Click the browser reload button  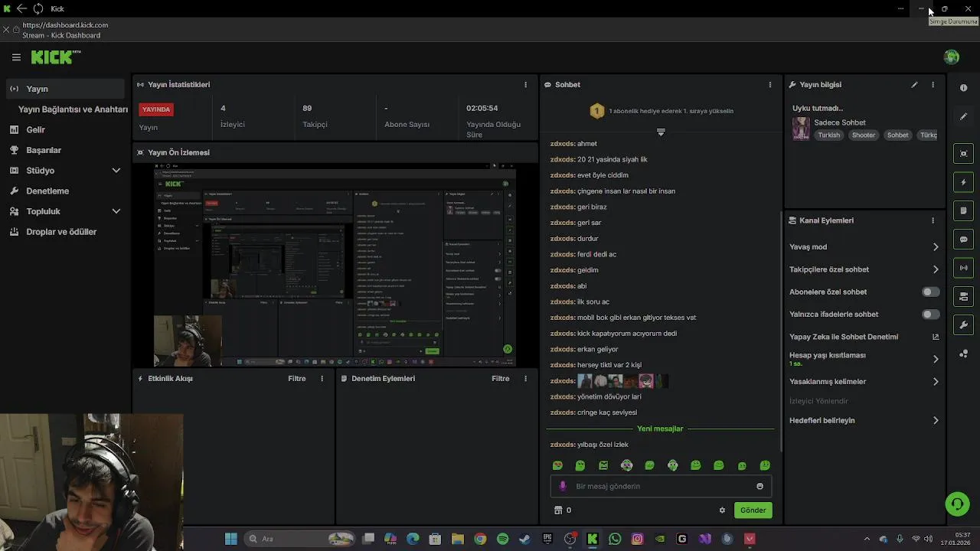point(38,8)
